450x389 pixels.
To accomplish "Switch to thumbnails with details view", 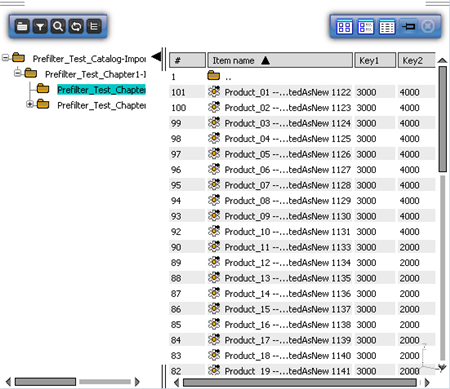I will click(366, 27).
